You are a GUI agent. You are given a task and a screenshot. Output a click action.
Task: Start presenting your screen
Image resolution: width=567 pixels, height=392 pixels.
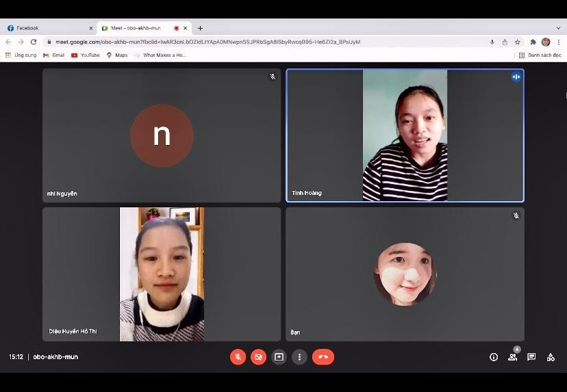click(279, 357)
